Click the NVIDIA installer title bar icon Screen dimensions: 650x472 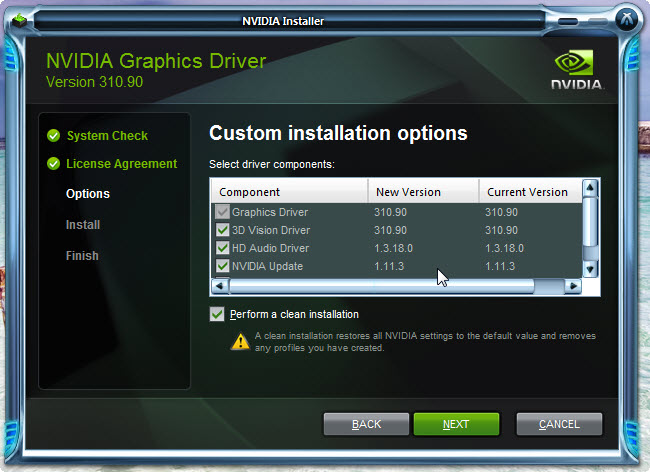(19, 21)
